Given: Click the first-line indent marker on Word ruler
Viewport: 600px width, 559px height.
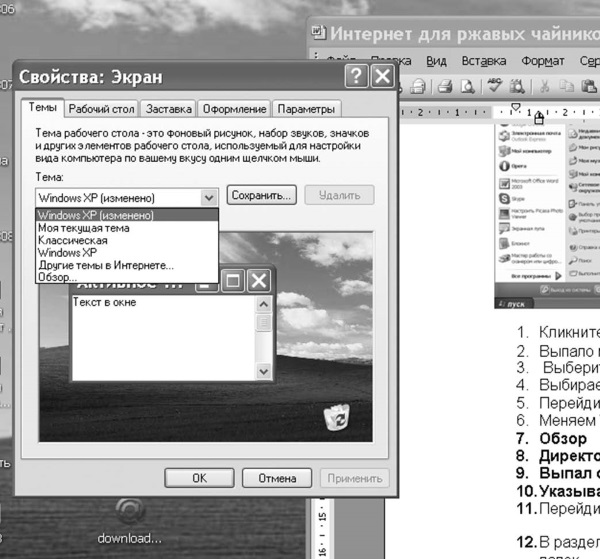Looking at the screenshot, I should 516,107.
